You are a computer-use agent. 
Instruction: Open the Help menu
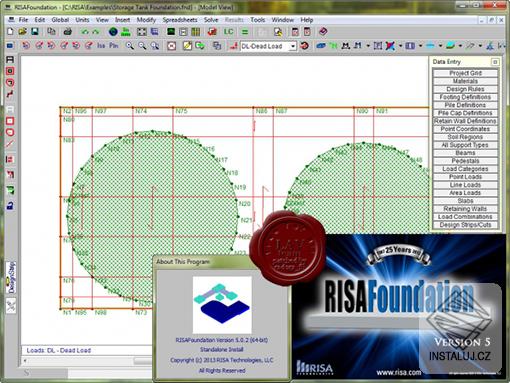coord(307,20)
